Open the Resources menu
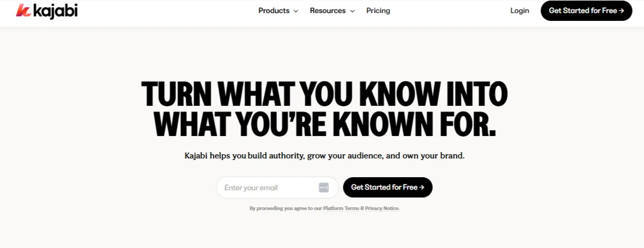644x248 pixels. coord(328,10)
